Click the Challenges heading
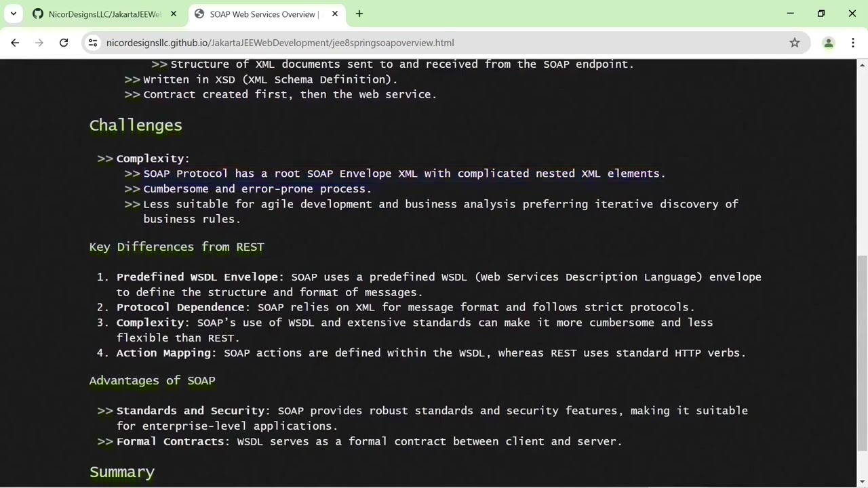 (136, 125)
